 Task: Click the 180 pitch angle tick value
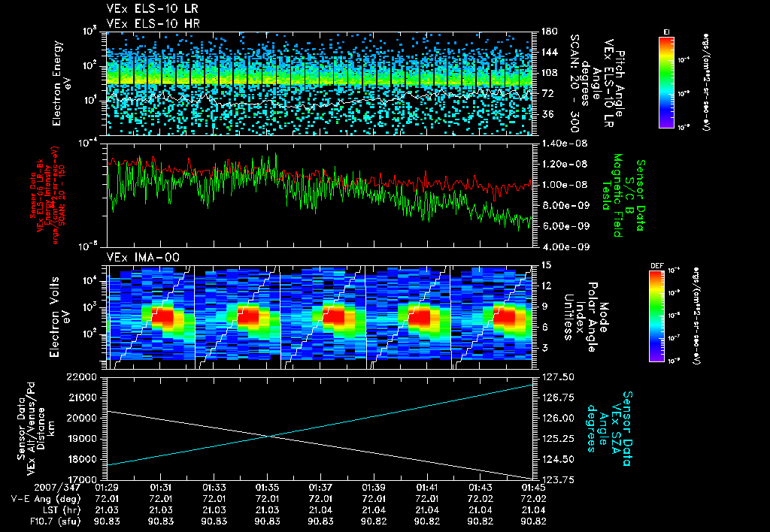549,32
